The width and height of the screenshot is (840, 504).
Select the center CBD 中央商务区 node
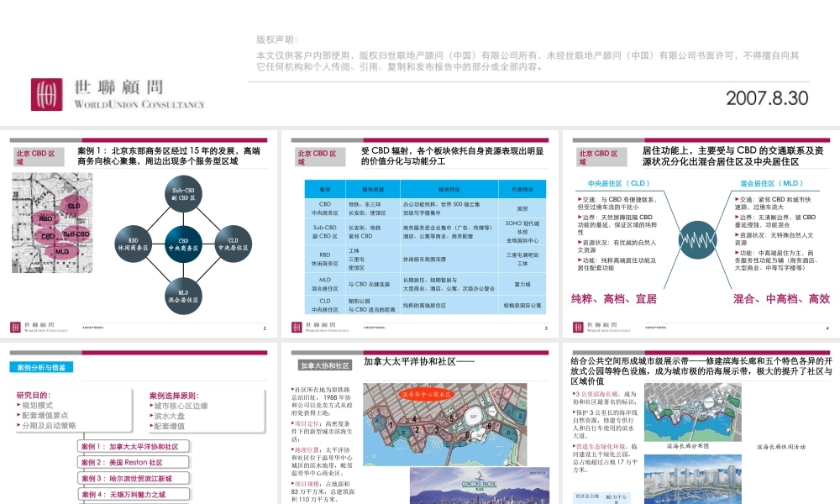pos(183,244)
